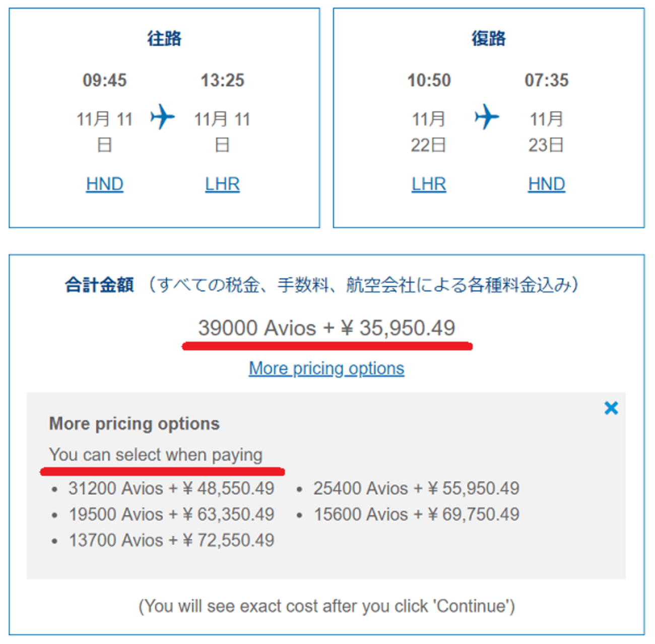655x644 pixels.
Task: Click the return flight airplane icon
Action: [487, 116]
